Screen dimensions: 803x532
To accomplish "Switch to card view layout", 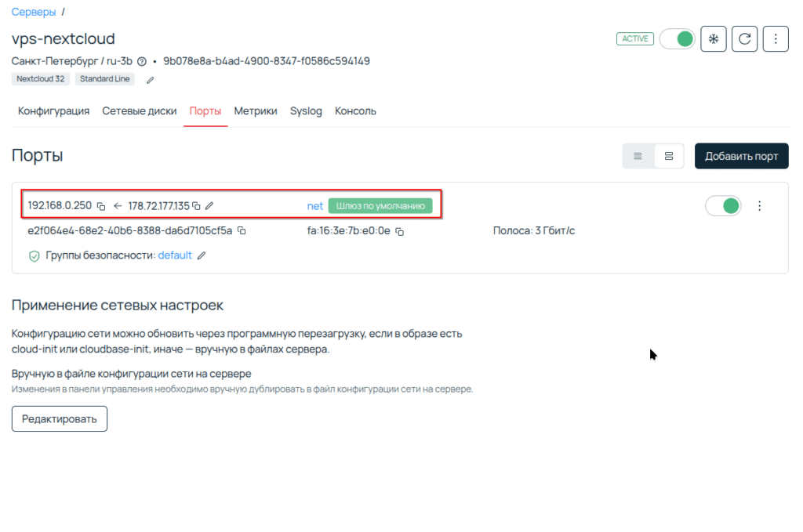I will (669, 156).
